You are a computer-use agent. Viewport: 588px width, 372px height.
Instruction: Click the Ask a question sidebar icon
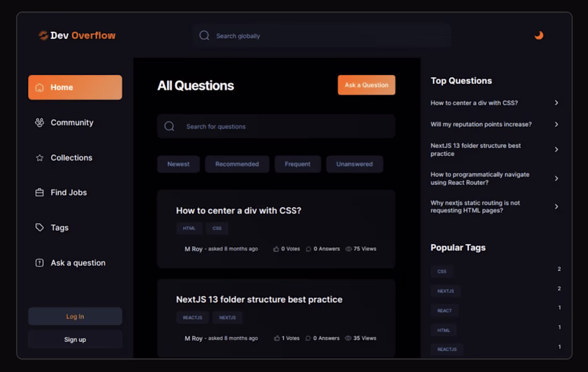tap(38, 263)
